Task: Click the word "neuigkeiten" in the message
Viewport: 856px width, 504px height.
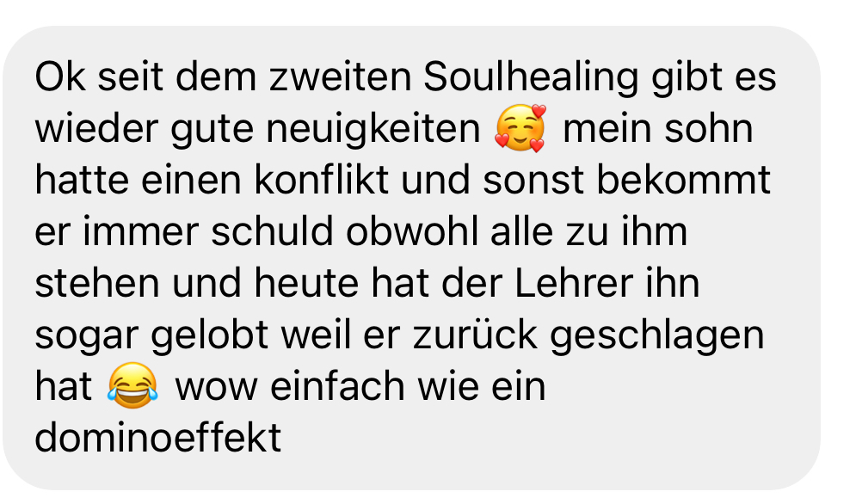Action: click(x=373, y=129)
